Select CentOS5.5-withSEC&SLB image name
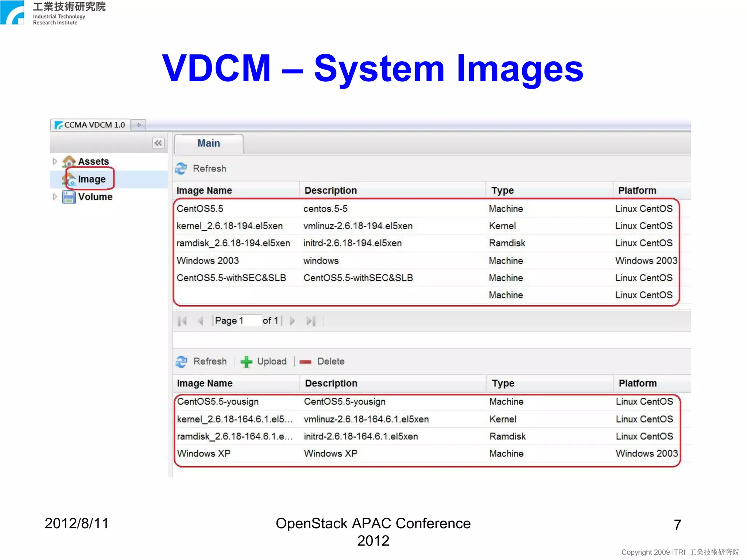Screen dimensions: 747x560 [231, 278]
